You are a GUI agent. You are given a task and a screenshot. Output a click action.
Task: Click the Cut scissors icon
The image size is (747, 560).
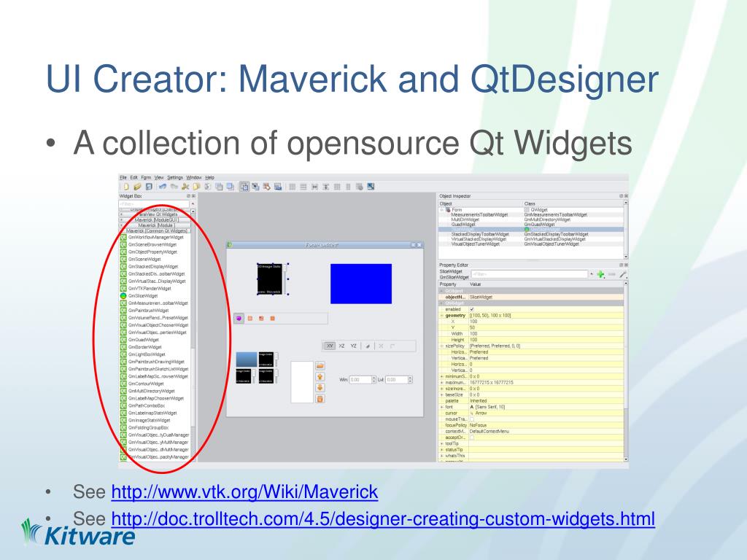(x=185, y=187)
